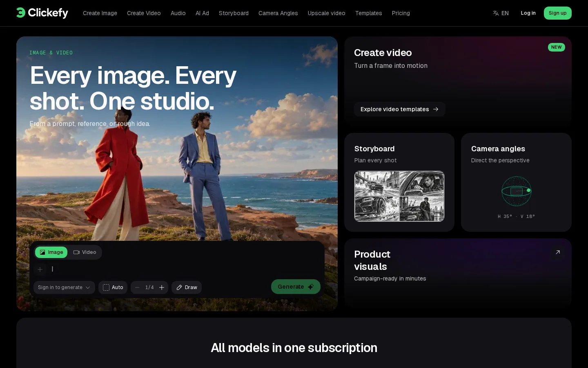Focus the prompt input field
Screen dimensions: 588x368
point(184,269)
